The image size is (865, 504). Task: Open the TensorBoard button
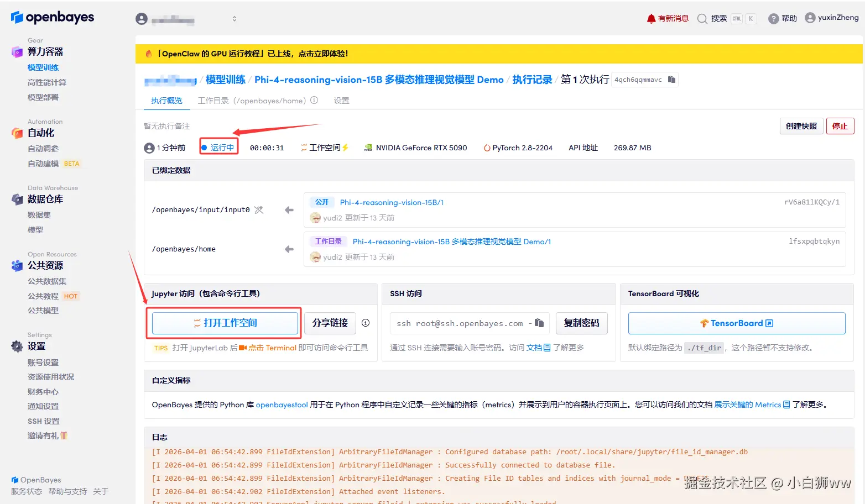pyautogui.click(x=737, y=323)
